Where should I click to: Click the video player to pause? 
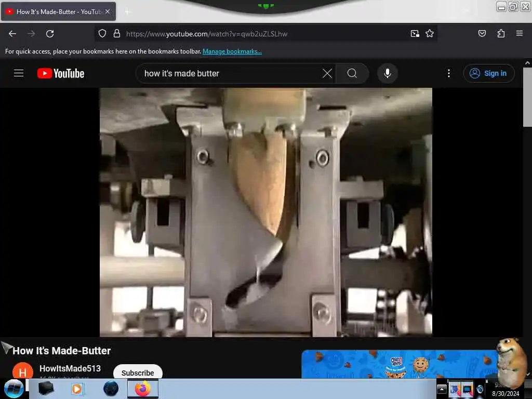coord(265,212)
